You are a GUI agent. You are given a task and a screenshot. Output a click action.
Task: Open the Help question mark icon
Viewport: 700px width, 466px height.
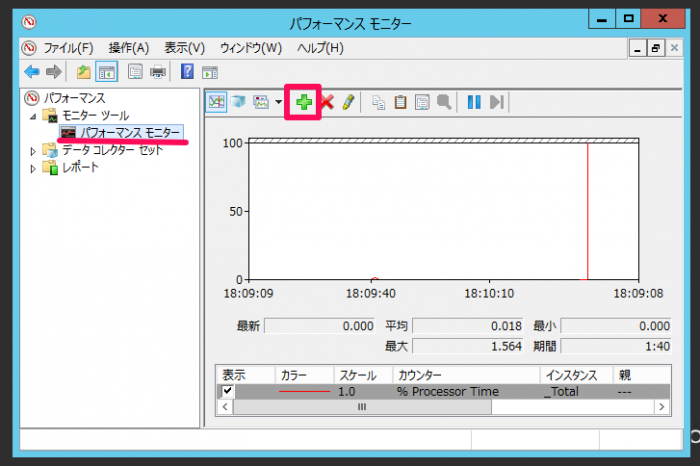click(x=187, y=71)
